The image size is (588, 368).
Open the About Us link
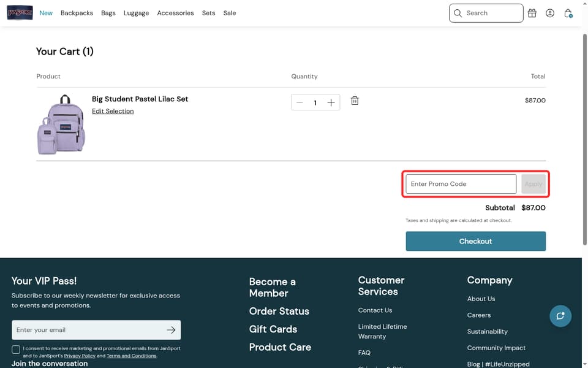coord(481,299)
